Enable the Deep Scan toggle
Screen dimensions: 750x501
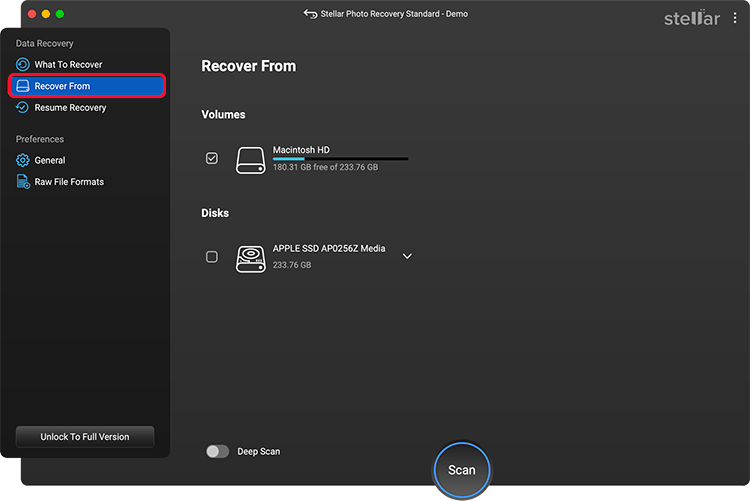point(218,451)
